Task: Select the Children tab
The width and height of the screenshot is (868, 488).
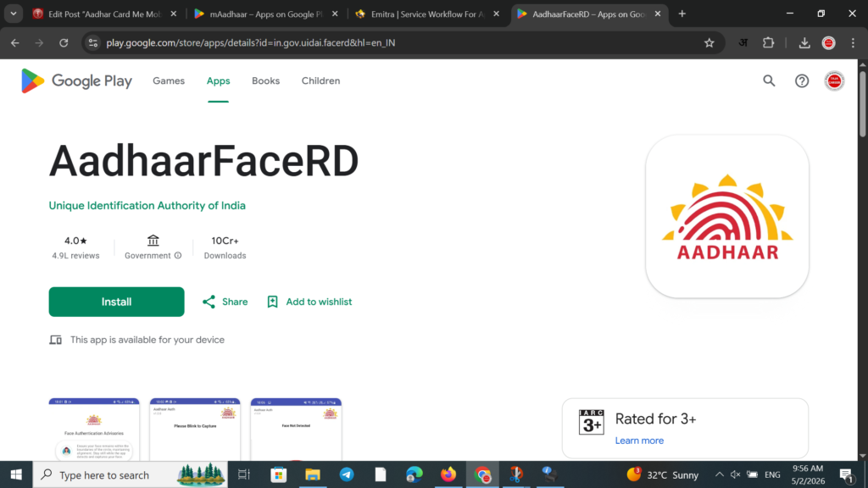Action: coord(320,80)
